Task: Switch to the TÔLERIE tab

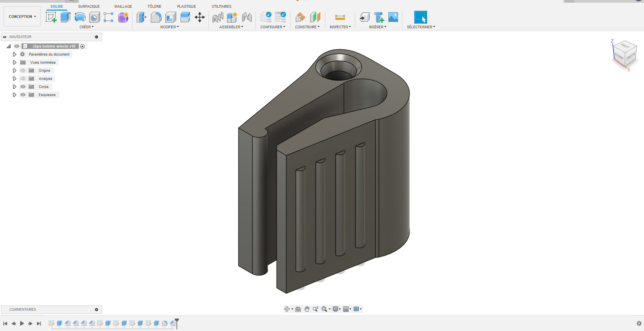Action: (x=154, y=6)
